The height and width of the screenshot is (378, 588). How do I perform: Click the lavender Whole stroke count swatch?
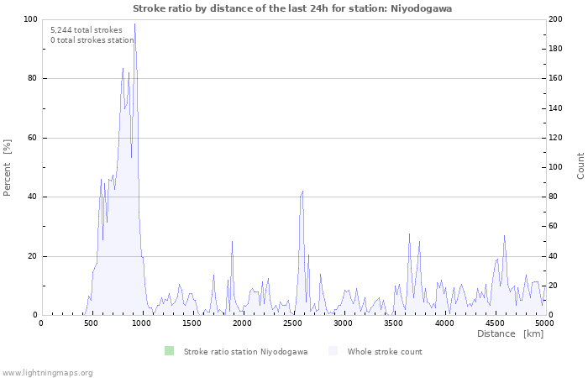(x=333, y=351)
